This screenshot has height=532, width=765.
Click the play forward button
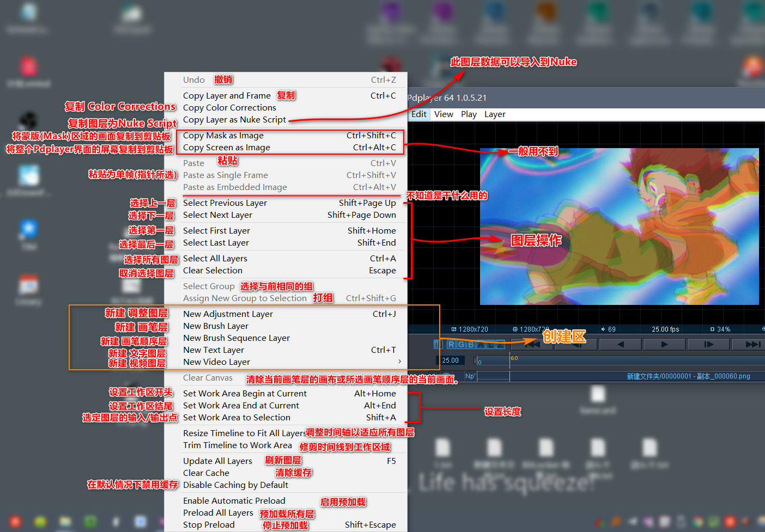pyautogui.click(x=664, y=344)
